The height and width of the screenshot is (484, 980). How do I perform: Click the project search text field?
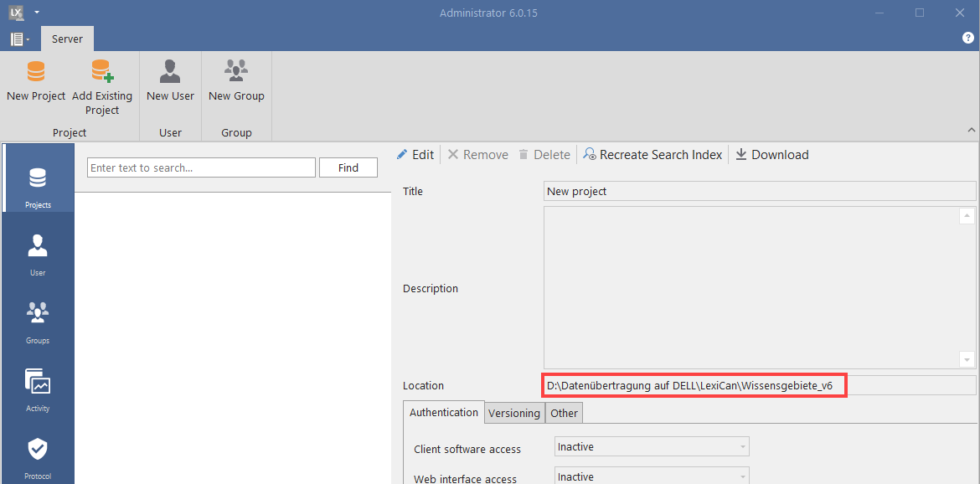tap(201, 168)
